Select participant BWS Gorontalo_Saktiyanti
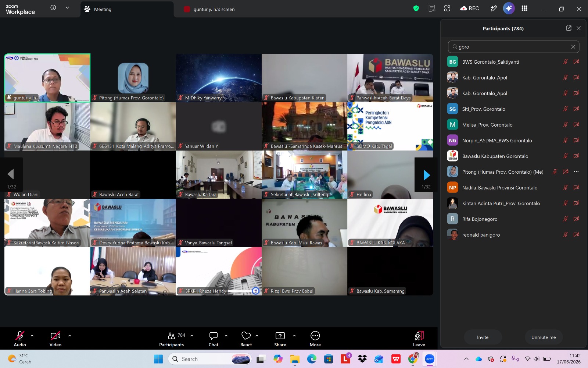The width and height of the screenshot is (588, 368). point(513,62)
